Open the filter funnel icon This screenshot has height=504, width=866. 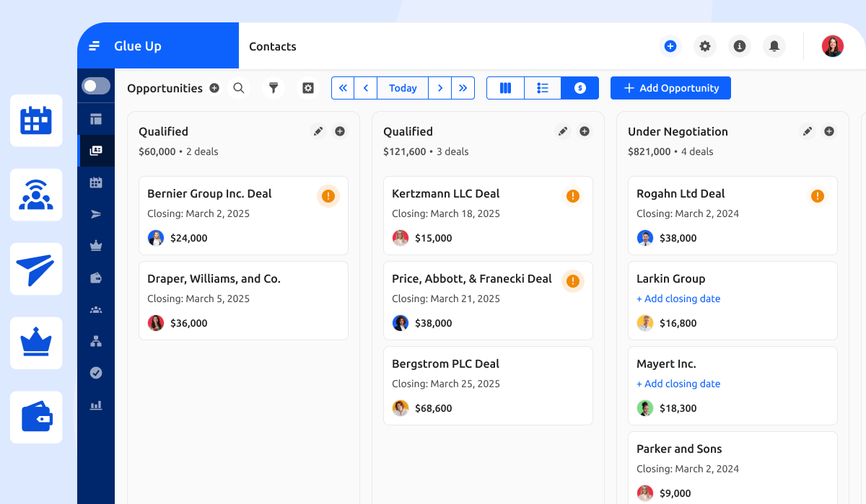(x=274, y=88)
